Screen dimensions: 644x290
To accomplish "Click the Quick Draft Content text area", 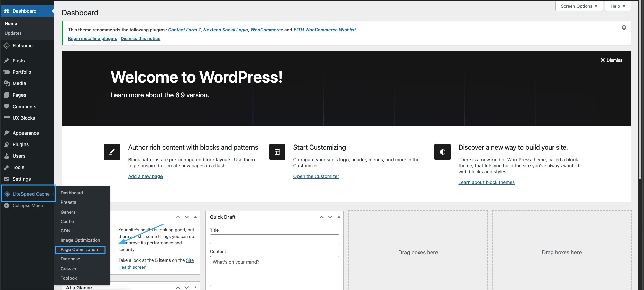I will pyautogui.click(x=275, y=271).
